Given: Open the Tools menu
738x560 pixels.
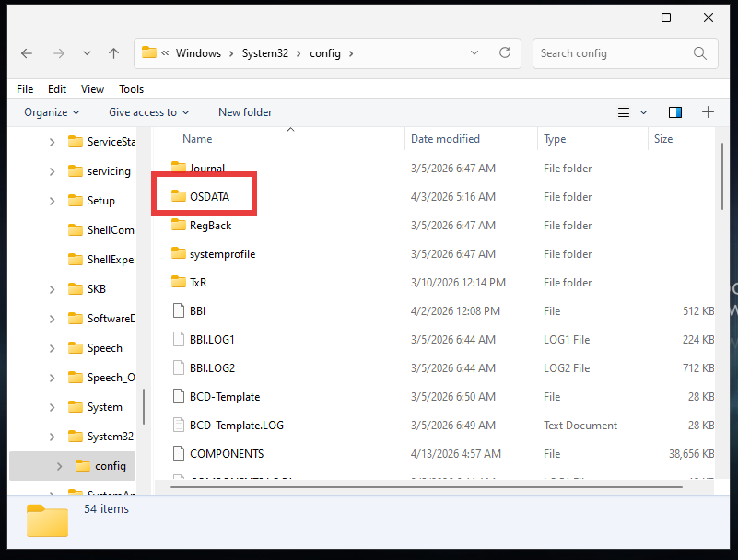Looking at the screenshot, I should pos(132,89).
